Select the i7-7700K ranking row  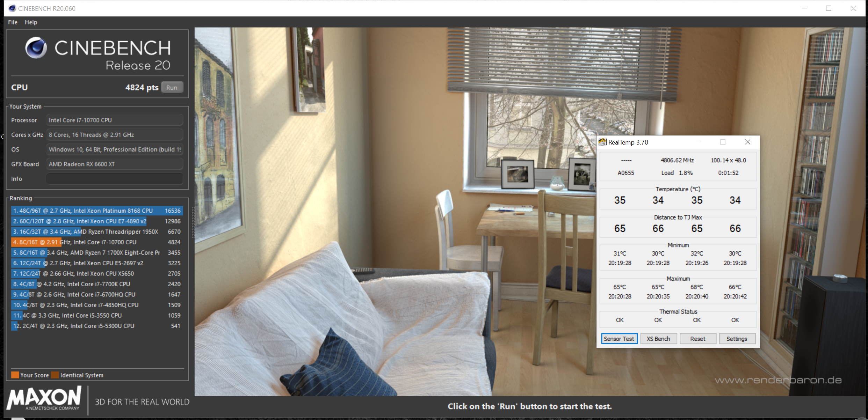tap(97, 284)
